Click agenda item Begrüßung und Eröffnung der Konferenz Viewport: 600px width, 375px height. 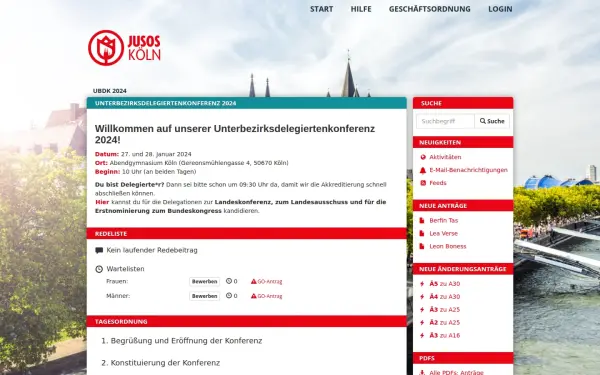point(186,341)
